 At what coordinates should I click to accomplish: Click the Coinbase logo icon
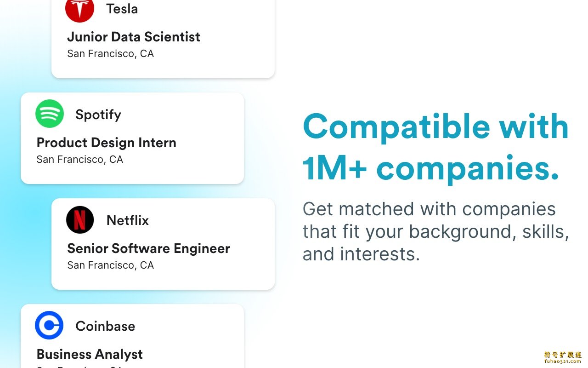tap(49, 325)
